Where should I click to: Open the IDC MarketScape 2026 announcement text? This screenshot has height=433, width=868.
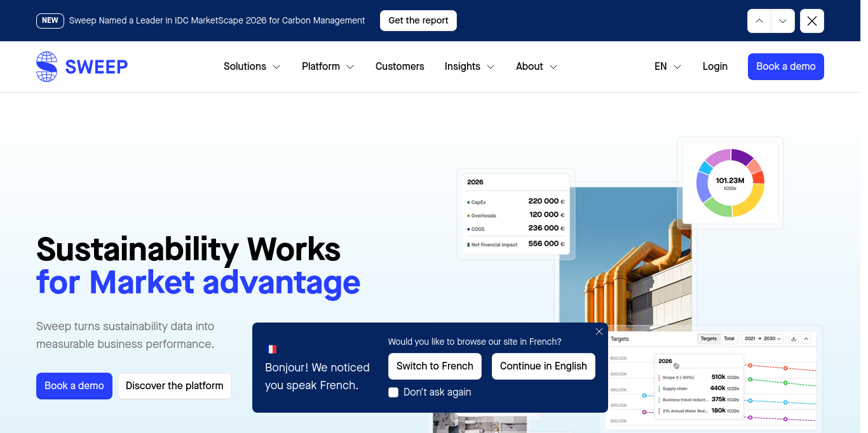217,20
